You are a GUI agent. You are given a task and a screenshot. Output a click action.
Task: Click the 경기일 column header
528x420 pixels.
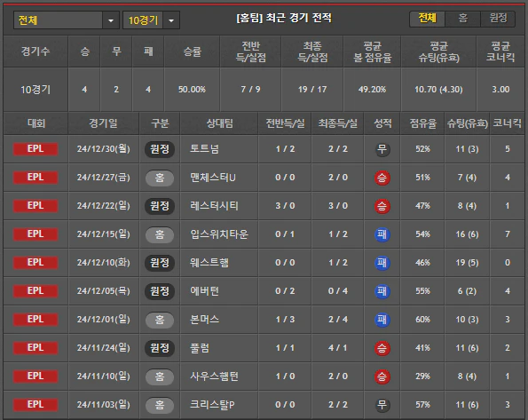coord(103,123)
